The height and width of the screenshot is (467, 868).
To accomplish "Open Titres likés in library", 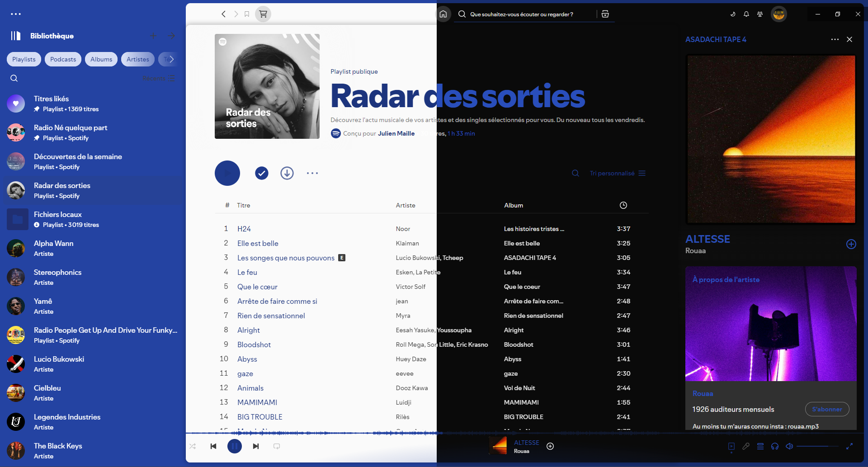I will [93, 104].
